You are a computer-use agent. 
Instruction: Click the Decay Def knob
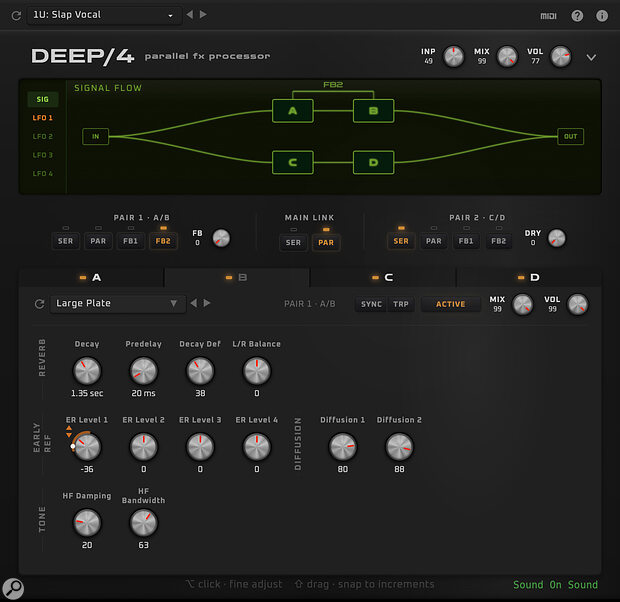point(200,371)
